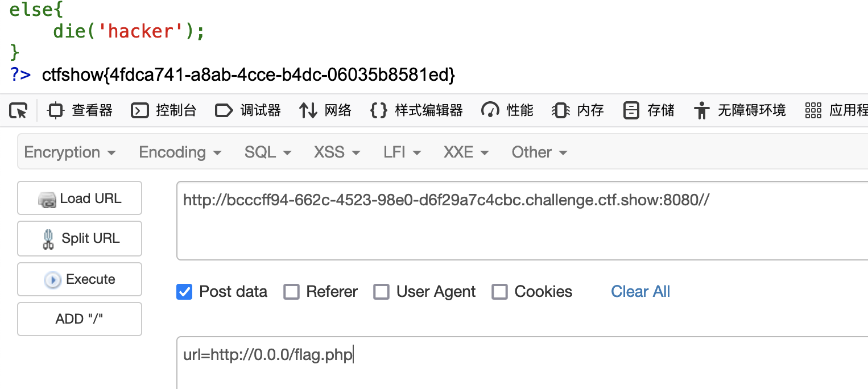
Task: Open the SQL dropdown menu
Action: click(268, 152)
